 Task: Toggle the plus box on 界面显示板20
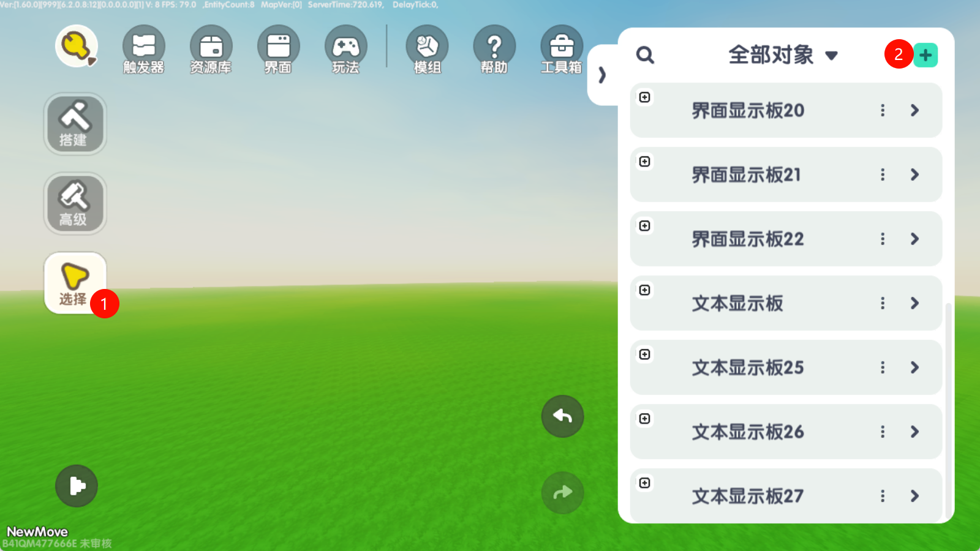point(644,97)
